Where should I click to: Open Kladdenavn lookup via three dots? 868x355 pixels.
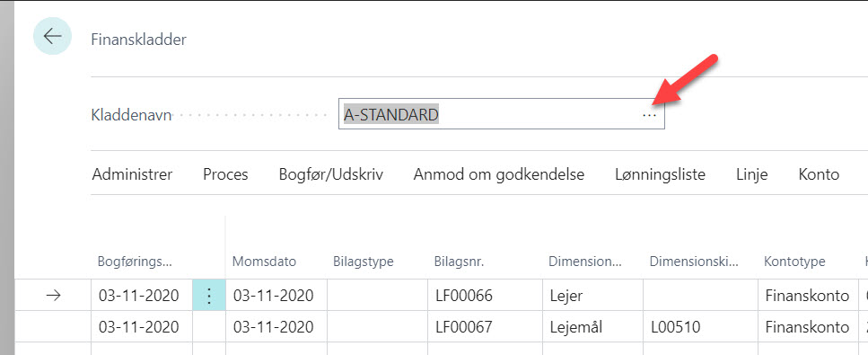click(x=649, y=115)
